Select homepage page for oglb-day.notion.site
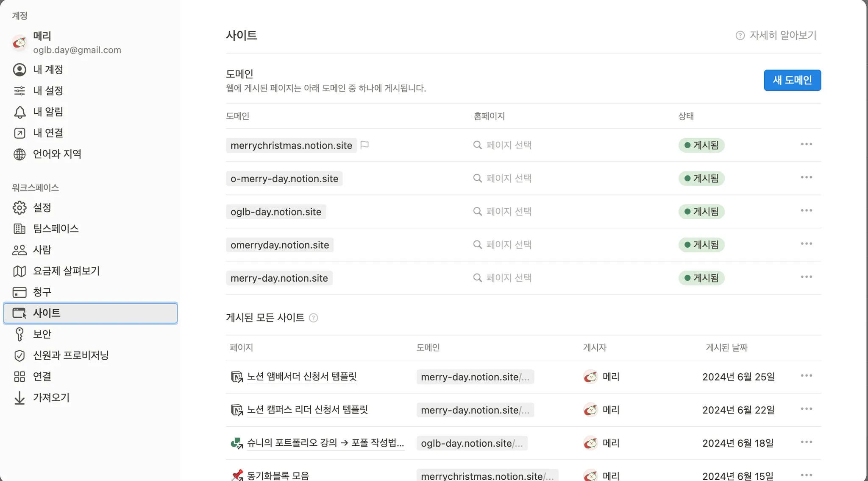Screen dimensions: 868x481 click(x=502, y=211)
